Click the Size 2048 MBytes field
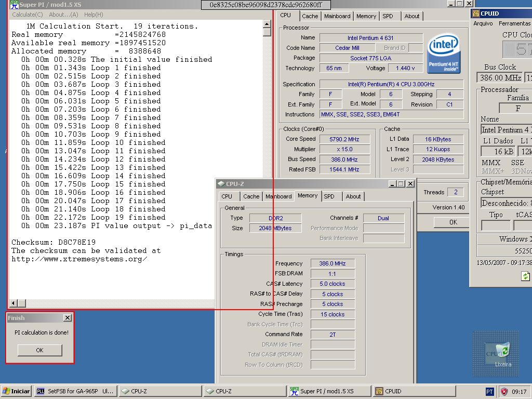The width and height of the screenshot is (532, 399). point(275,228)
